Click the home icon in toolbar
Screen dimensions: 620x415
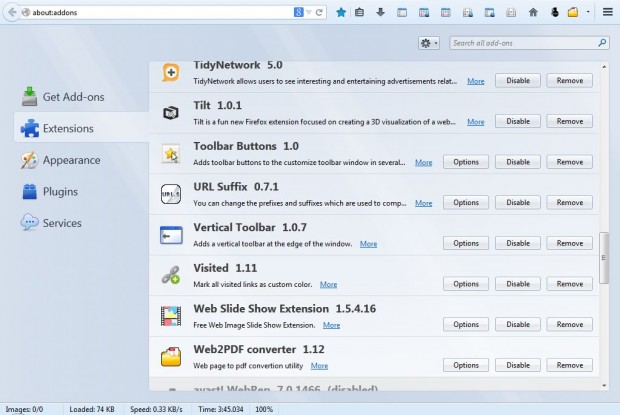pyautogui.click(x=533, y=12)
